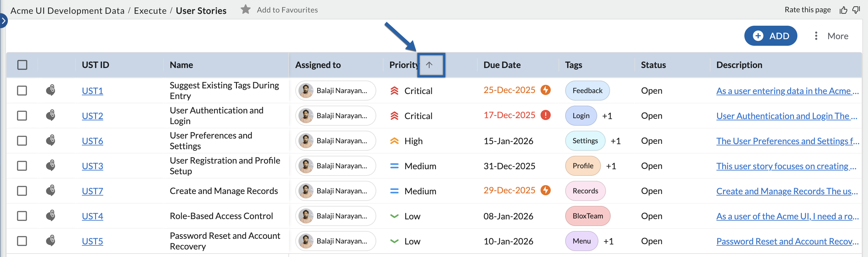Click the thumbs down rating icon

[856, 10]
